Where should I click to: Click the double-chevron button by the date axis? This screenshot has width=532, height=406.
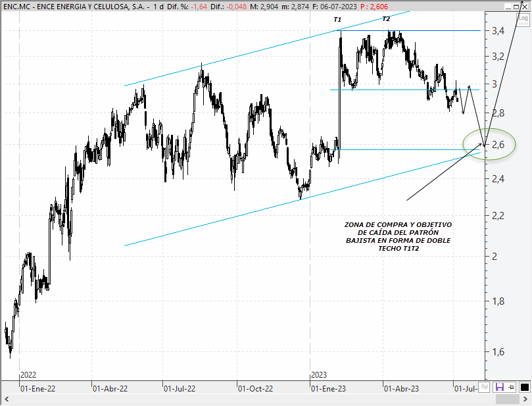click(484, 387)
